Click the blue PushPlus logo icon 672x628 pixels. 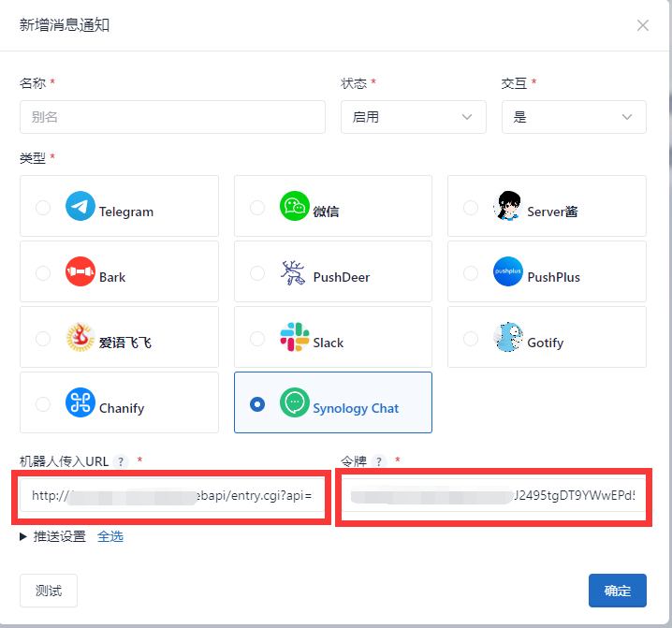[x=508, y=271]
